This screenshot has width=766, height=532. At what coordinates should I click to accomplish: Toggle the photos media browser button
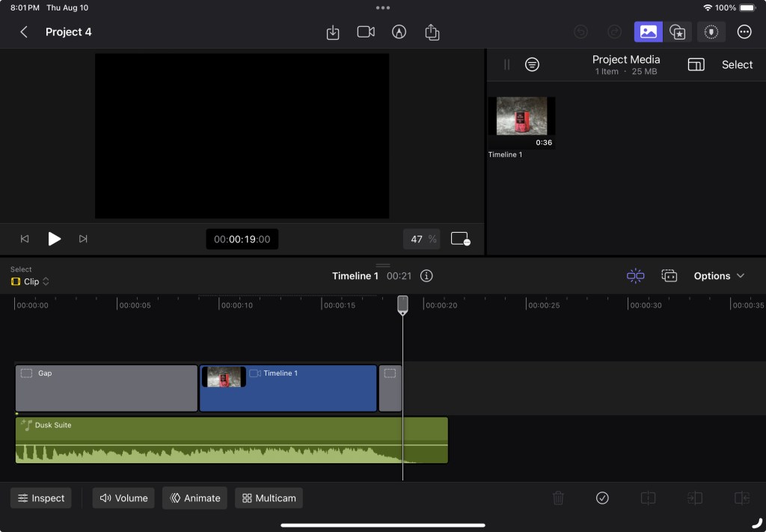[x=648, y=32]
